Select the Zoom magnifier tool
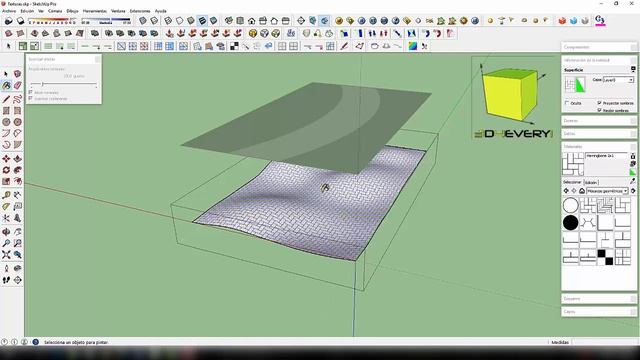This screenshot has height=360, width=640. pos(6,243)
